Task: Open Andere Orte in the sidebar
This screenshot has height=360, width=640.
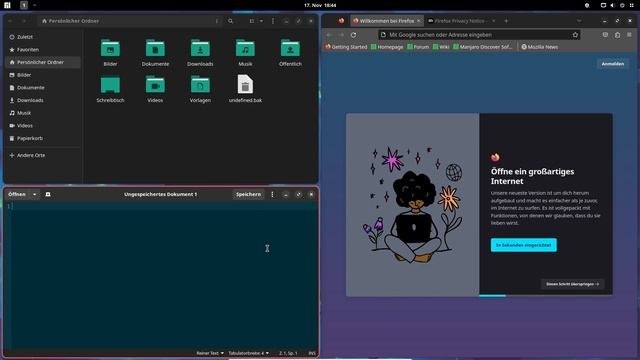Action: click(42, 155)
